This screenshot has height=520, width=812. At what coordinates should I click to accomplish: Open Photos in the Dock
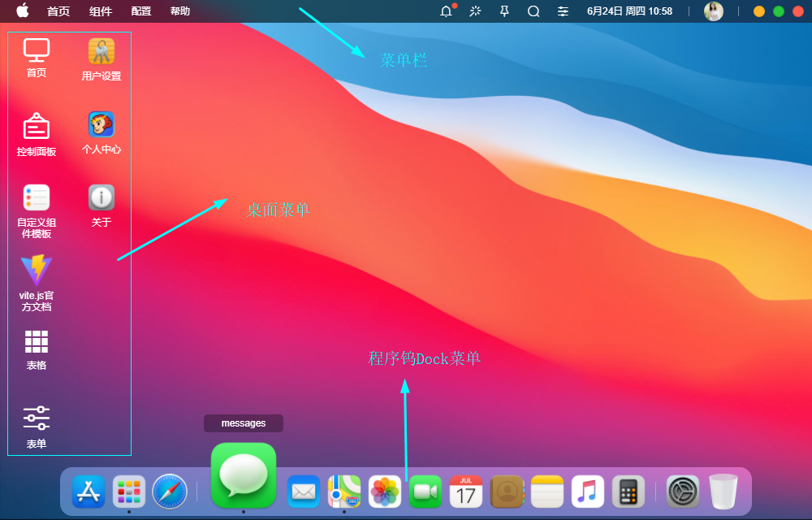point(385,492)
